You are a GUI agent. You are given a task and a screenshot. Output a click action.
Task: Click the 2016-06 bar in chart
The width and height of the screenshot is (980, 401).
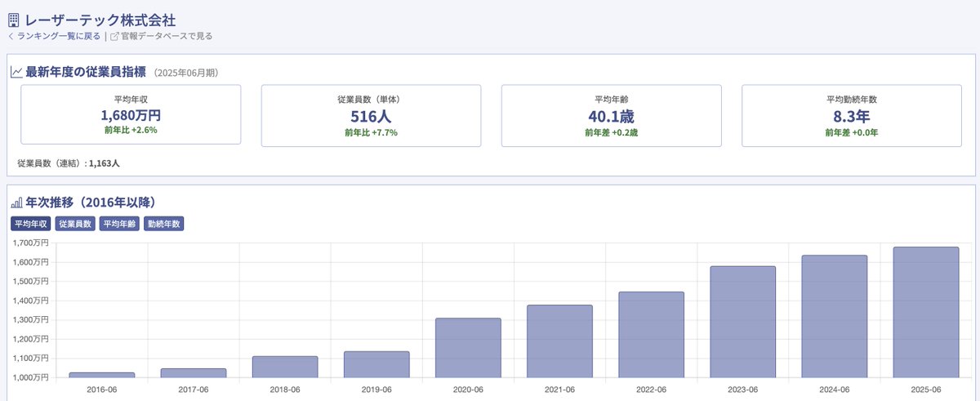[102, 375]
